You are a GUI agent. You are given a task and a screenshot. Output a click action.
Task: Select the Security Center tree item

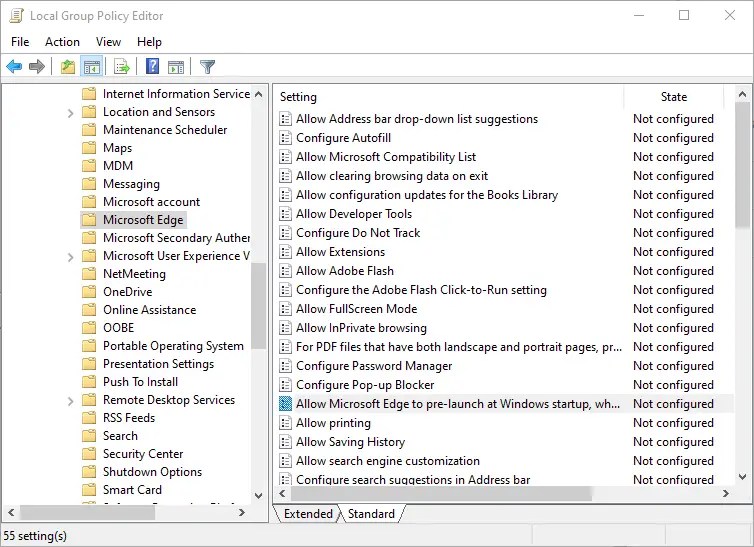143,454
